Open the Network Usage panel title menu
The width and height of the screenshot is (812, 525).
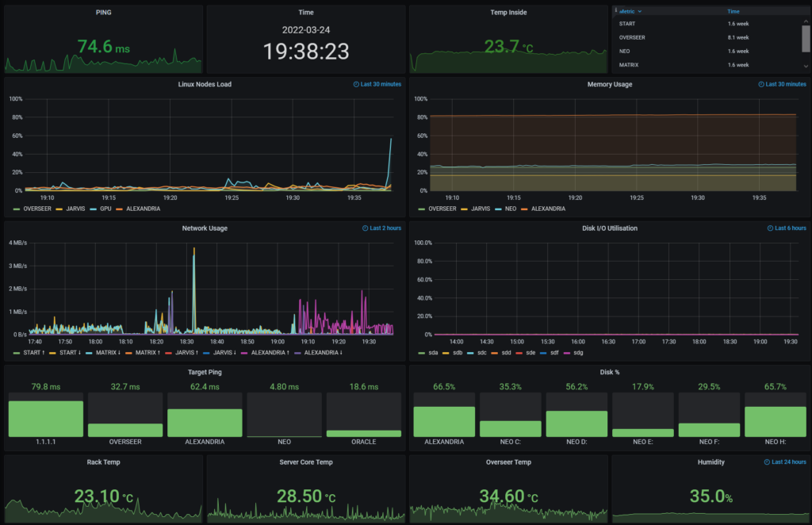click(x=205, y=228)
